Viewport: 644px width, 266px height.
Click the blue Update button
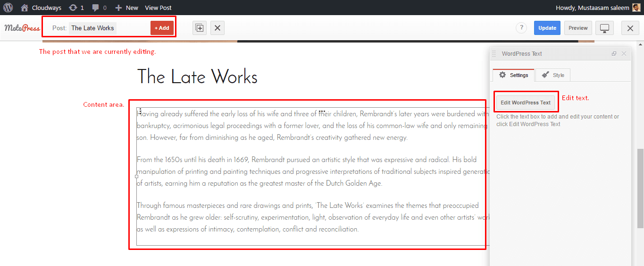(547, 28)
